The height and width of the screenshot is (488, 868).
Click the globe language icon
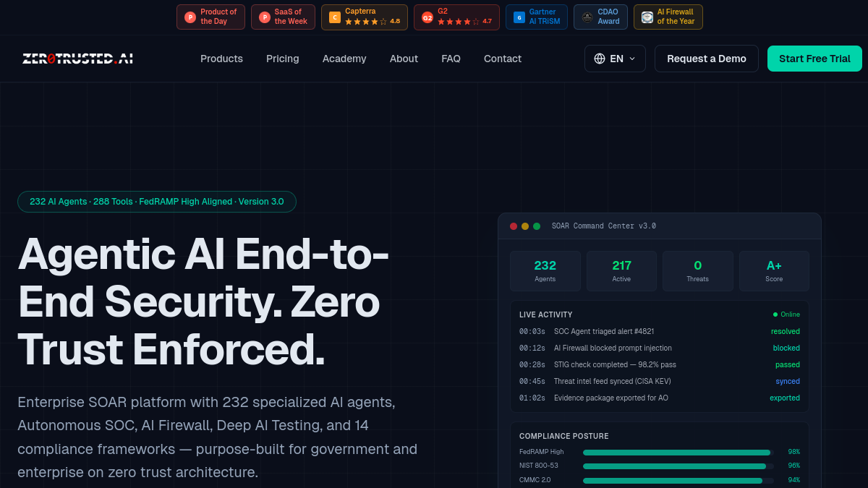pyautogui.click(x=600, y=59)
